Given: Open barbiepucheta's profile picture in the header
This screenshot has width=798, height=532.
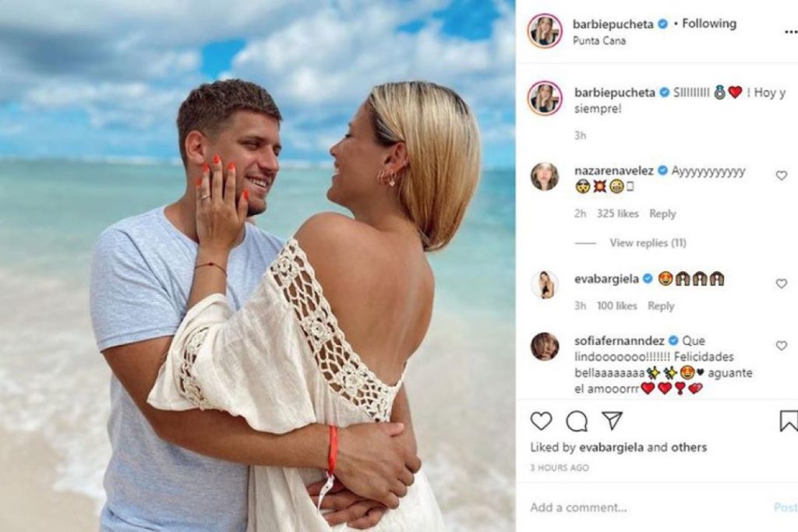Looking at the screenshot, I should [545, 31].
